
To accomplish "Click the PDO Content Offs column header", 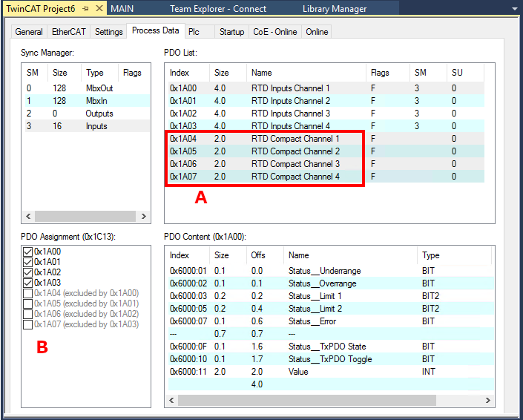I will [x=265, y=255].
